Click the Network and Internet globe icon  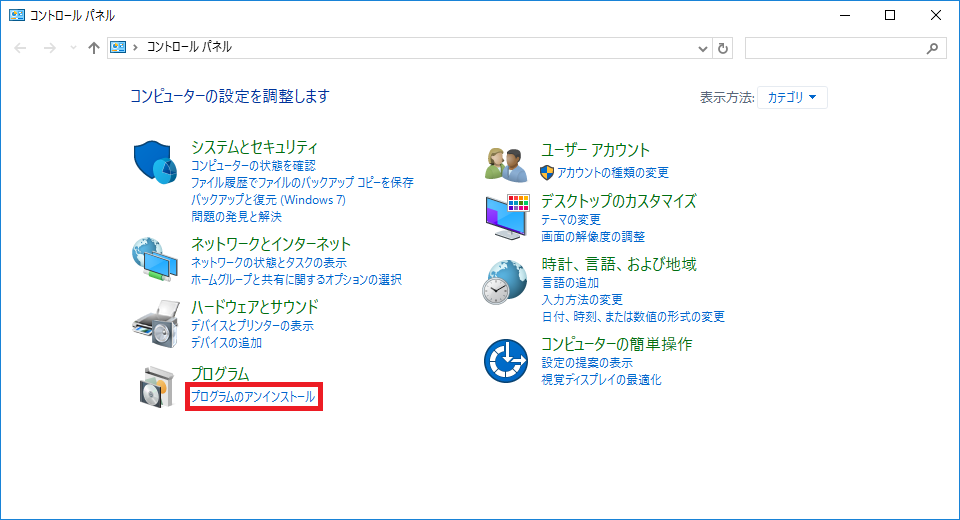point(154,261)
